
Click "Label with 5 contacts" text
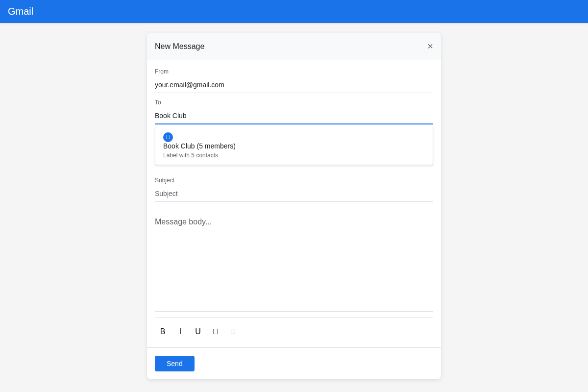pyautogui.click(x=190, y=155)
